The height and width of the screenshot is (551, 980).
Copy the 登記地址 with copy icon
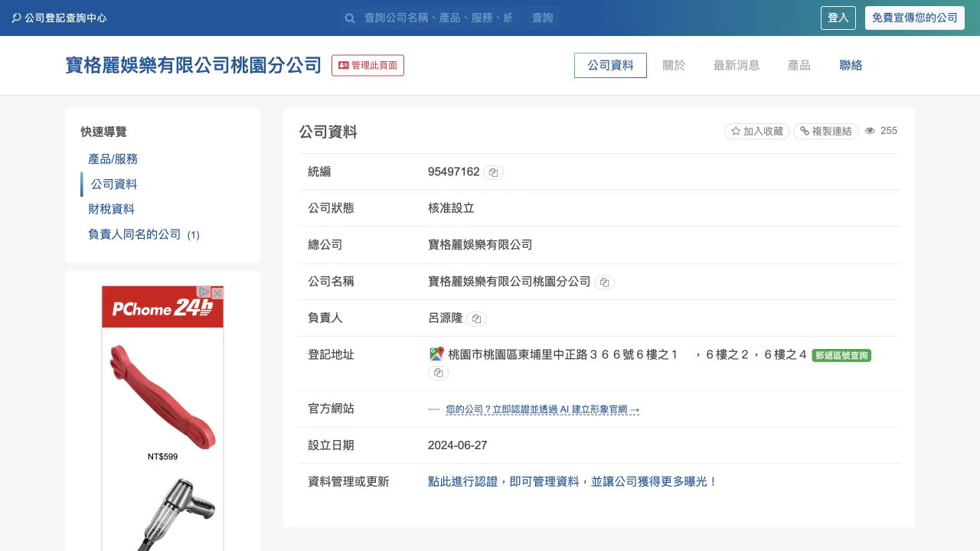click(438, 373)
